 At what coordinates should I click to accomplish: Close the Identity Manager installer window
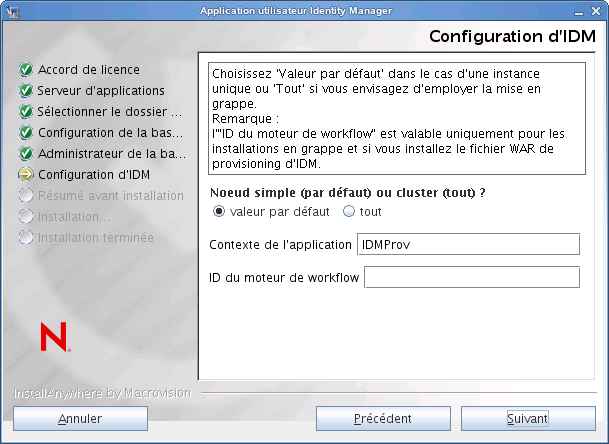pyautogui.click(x=596, y=11)
